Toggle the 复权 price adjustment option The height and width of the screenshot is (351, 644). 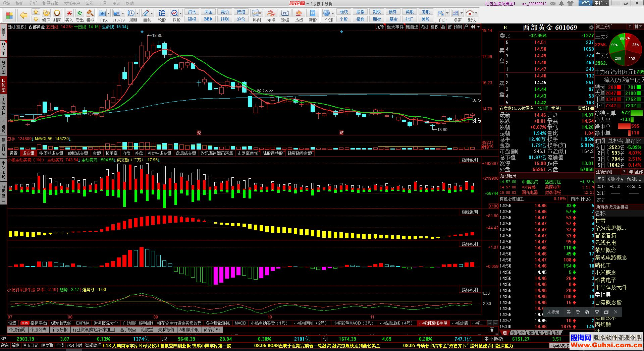[x=435, y=27]
